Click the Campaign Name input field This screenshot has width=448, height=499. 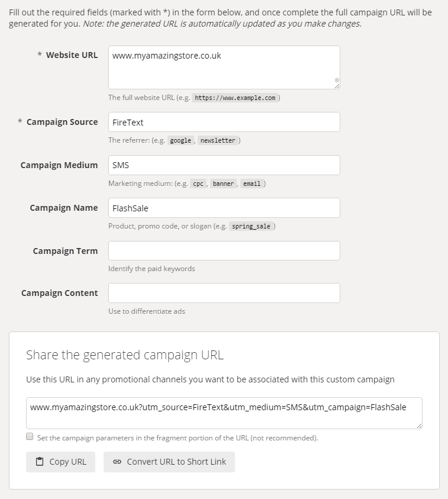click(x=224, y=208)
